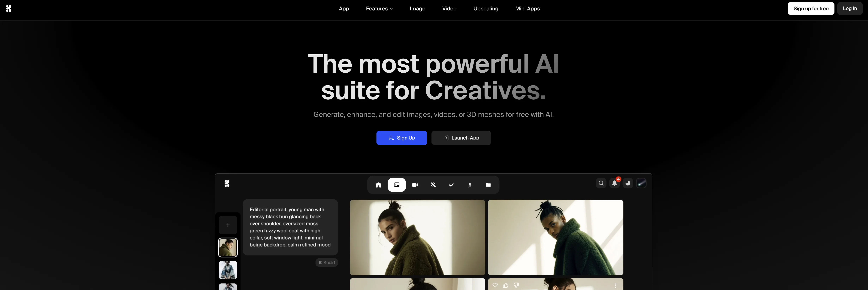Open Mini Apps in the navigation
Viewport: 868px width, 290px height.
(x=527, y=8)
